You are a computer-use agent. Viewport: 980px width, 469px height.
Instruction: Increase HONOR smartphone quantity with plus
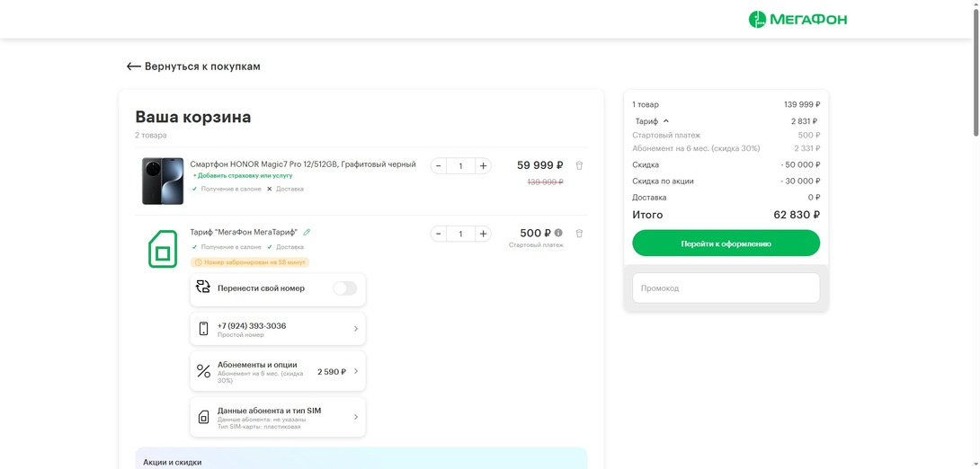[x=483, y=165]
